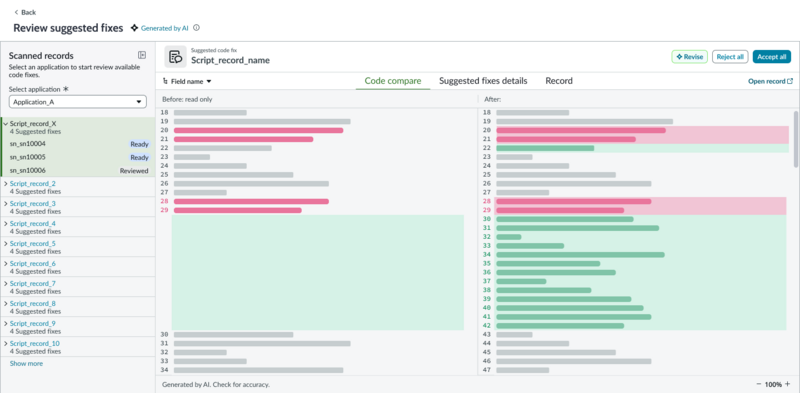Open the Script_record_9 link
800x393 pixels.
pos(33,323)
